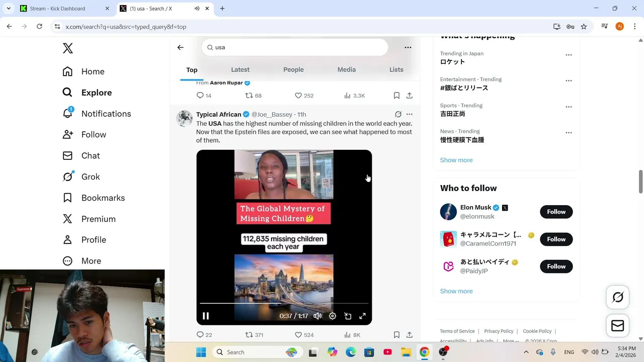Share the Aaron Rupar post
The image size is (644, 362).
(x=410, y=96)
